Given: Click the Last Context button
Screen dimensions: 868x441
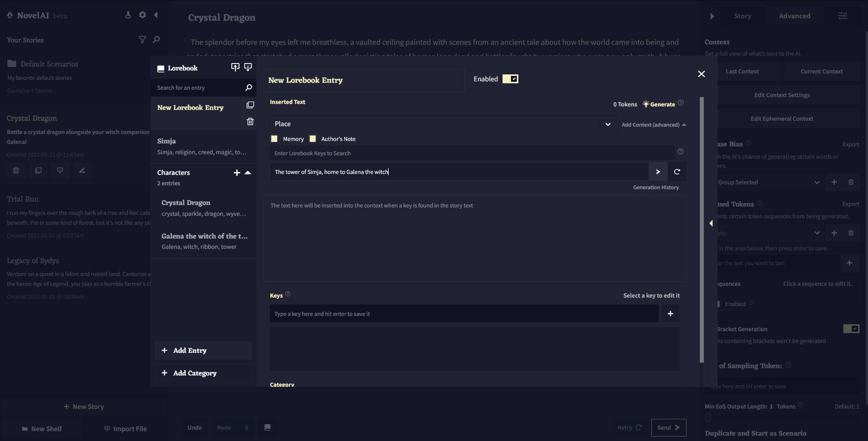Looking at the screenshot, I should (x=742, y=71).
